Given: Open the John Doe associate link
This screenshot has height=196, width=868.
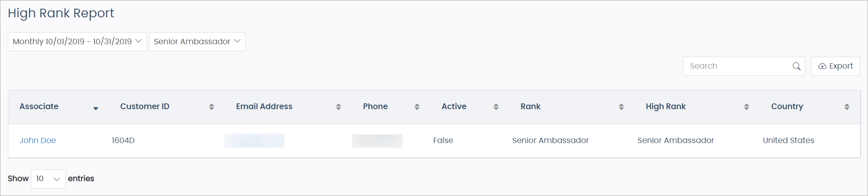Looking at the screenshot, I should point(38,141).
